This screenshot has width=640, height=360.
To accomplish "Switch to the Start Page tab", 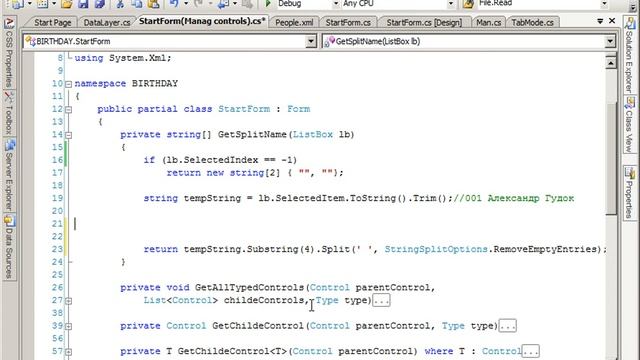I will click(53, 22).
